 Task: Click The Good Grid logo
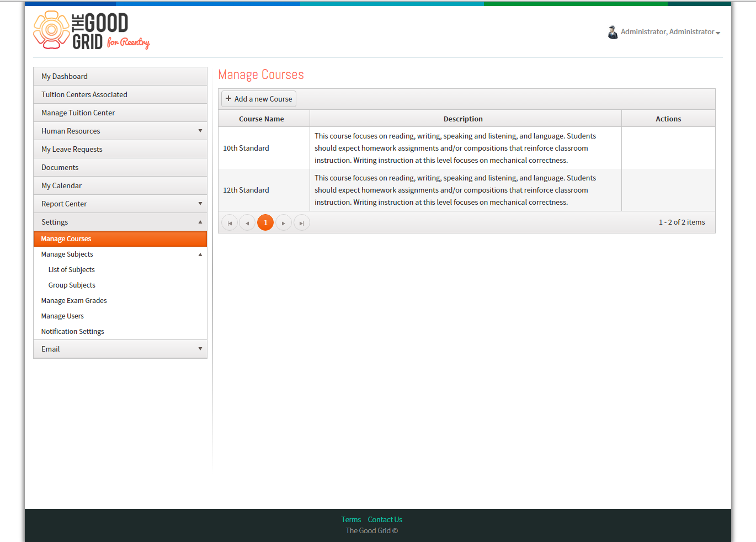pyautogui.click(x=92, y=31)
